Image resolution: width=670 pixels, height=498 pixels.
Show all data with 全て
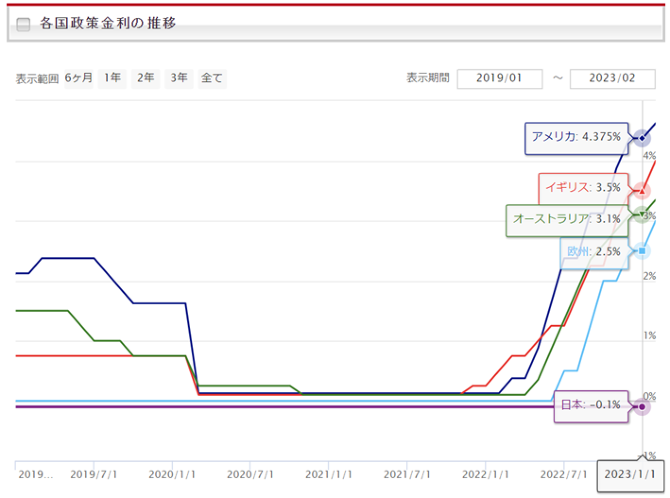(212, 78)
